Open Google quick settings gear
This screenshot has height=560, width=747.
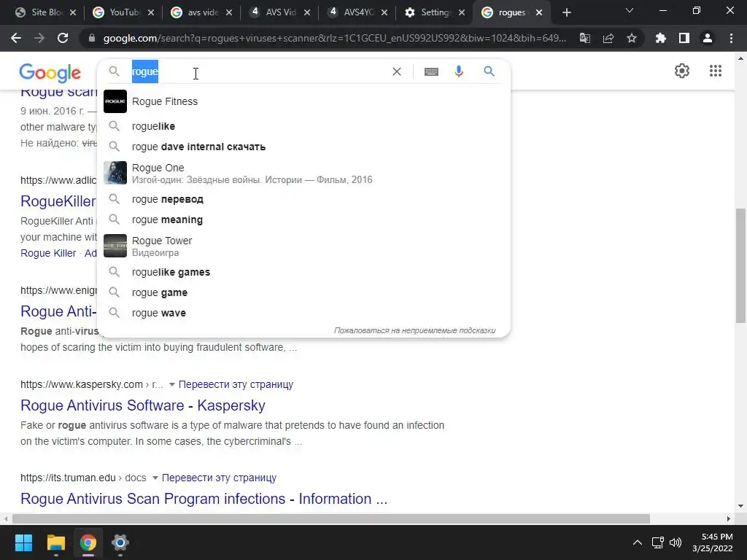point(682,71)
